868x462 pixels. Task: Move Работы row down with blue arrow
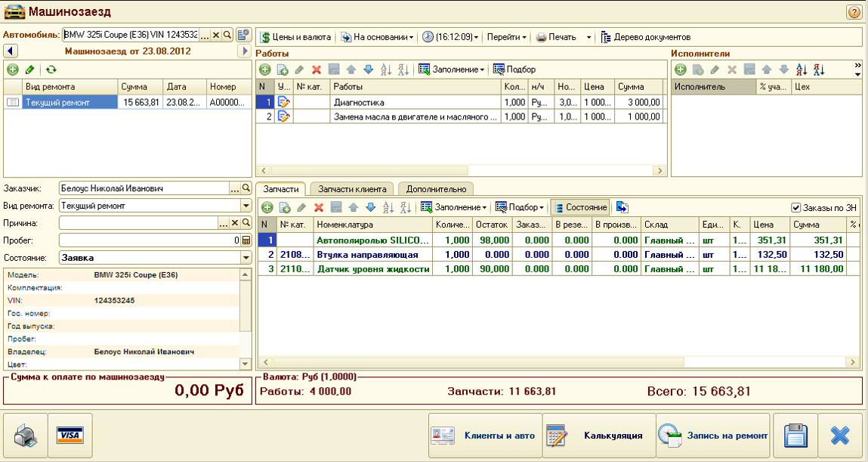pos(368,70)
